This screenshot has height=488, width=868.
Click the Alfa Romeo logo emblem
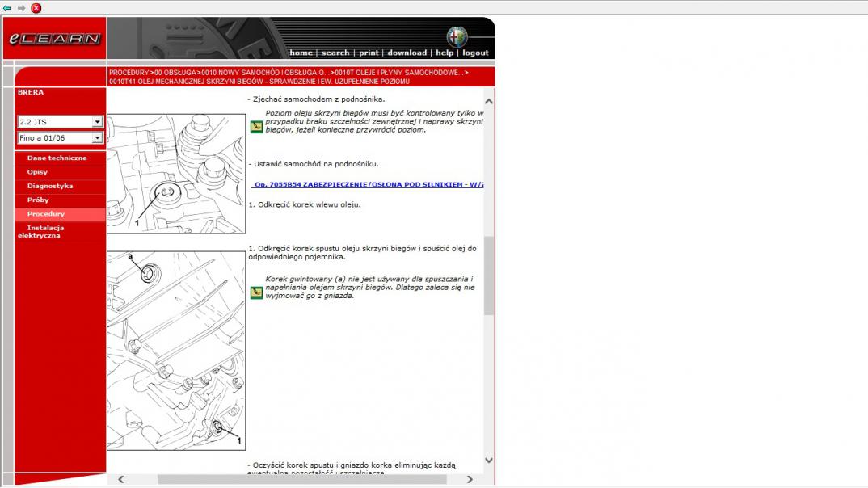(x=457, y=36)
